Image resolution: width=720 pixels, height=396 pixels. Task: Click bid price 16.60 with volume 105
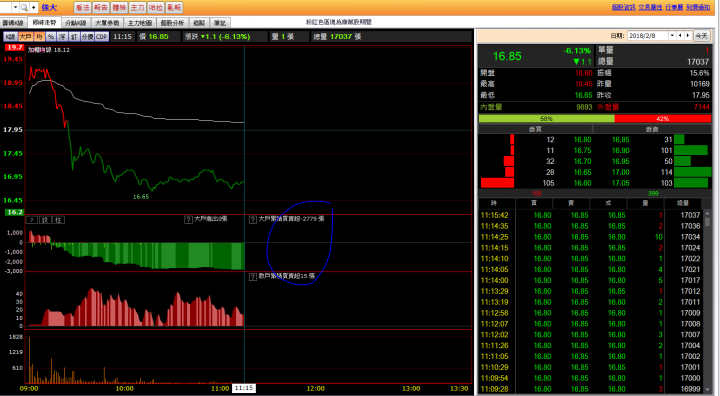point(582,183)
